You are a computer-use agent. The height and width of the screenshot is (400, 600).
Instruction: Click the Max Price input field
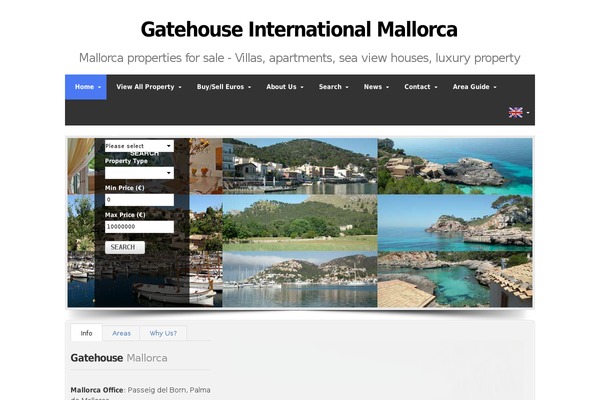[139, 227]
